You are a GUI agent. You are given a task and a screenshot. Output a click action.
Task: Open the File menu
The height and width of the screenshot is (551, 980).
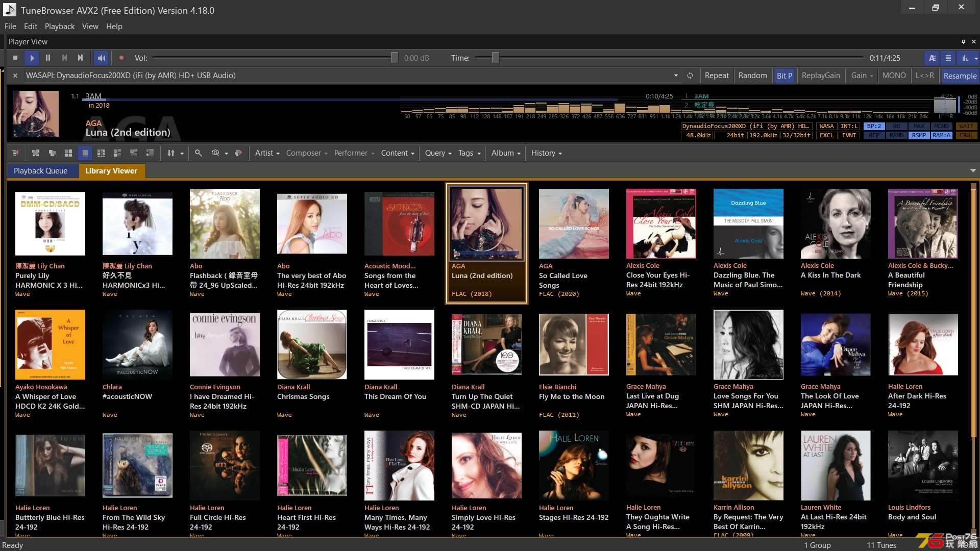(x=10, y=27)
